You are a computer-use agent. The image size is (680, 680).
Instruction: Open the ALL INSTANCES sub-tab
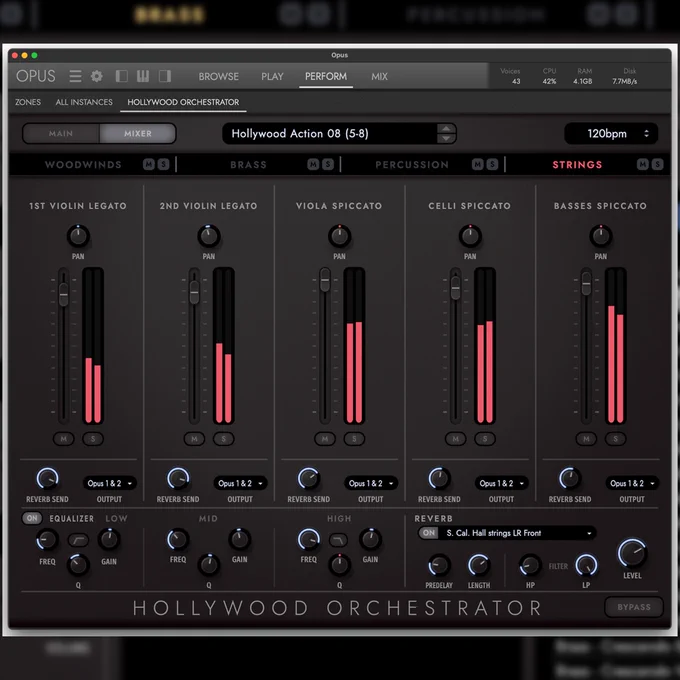click(84, 102)
